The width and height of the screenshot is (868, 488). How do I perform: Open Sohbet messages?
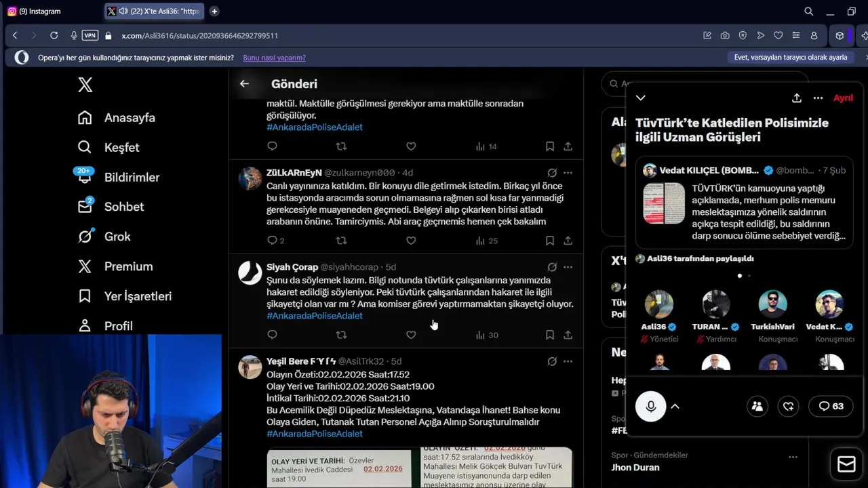(111, 207)
